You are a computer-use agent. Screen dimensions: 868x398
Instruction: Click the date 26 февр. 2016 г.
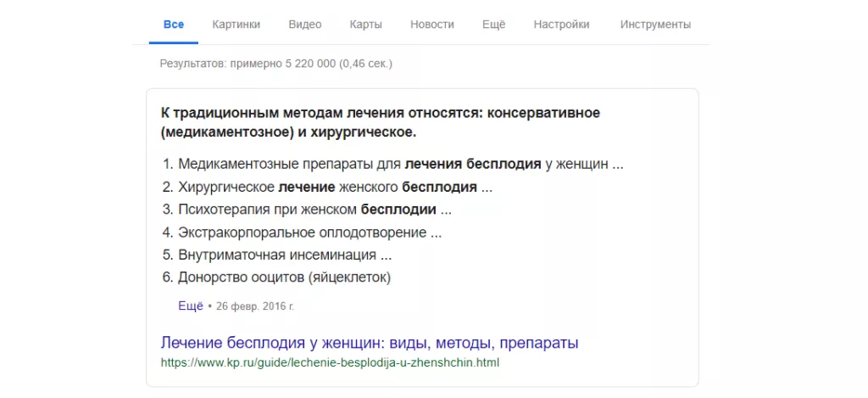pyautogui.click(x=254, y=306)
